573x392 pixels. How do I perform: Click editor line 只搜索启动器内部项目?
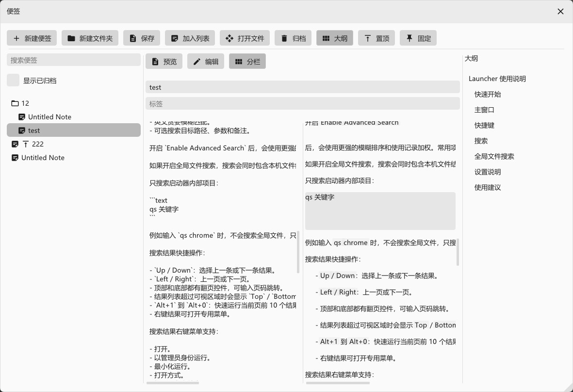coord(184,183)
